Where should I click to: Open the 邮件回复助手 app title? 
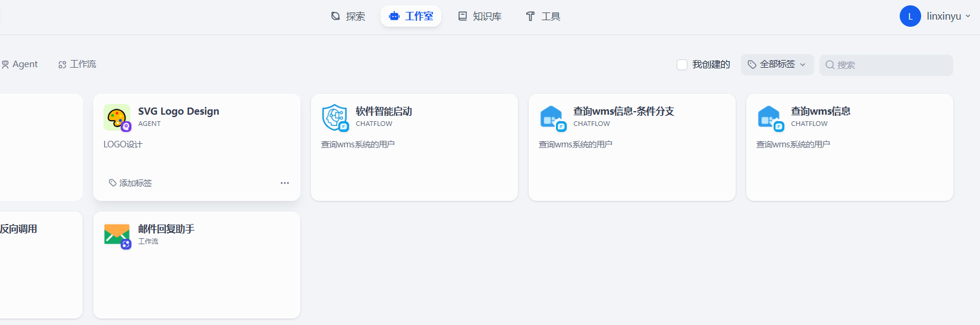pos(166,229)
